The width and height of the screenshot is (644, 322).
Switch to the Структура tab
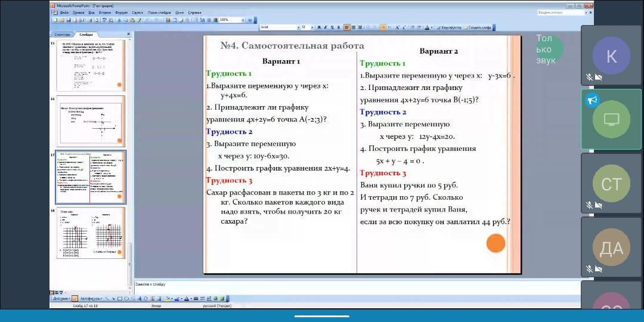63,35
